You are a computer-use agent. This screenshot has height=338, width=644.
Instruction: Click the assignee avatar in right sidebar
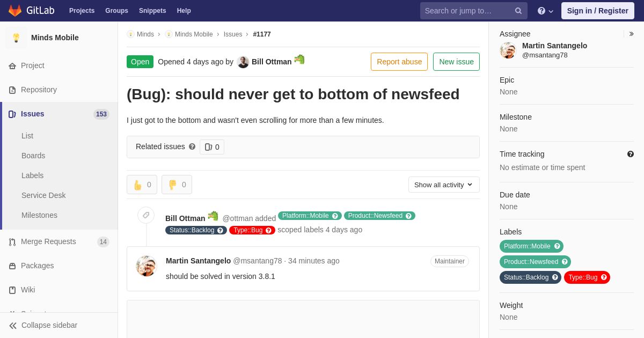pyautogui.click(x=508, y=50)
